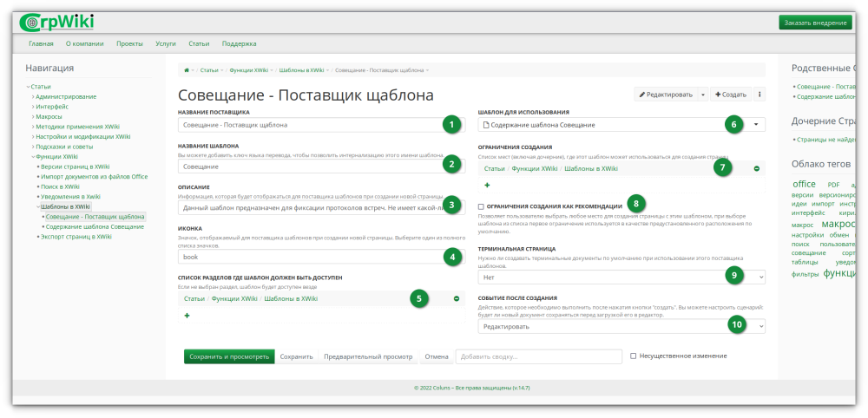868x418 pixels.
Task: Click Предварительный просмотр button
Action: (369, 356)
